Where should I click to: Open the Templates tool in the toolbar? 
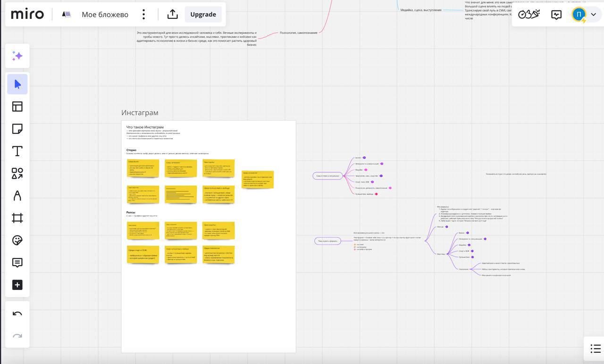click(17, 107)
